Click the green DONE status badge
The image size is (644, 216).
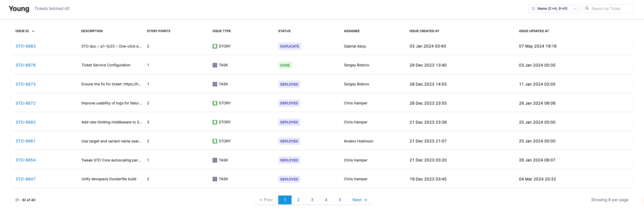pos(285,65)
